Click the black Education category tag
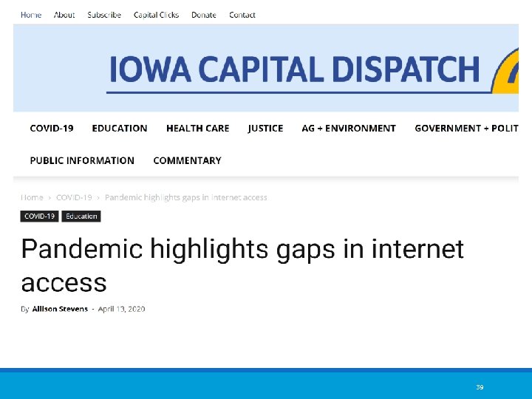532x399 pixels. [x=81, y=216]
